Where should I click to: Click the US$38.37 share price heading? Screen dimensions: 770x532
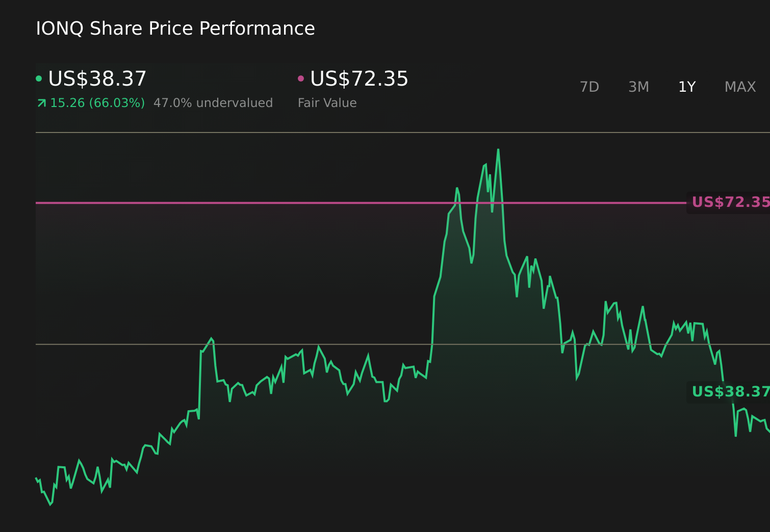pyautogui.click(x=97, y=78)
